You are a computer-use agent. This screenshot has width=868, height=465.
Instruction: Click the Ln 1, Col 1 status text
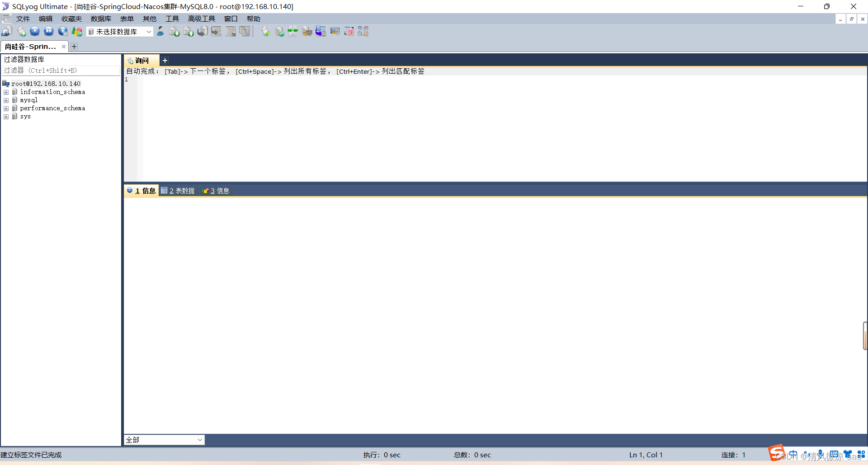click(646, 455)
